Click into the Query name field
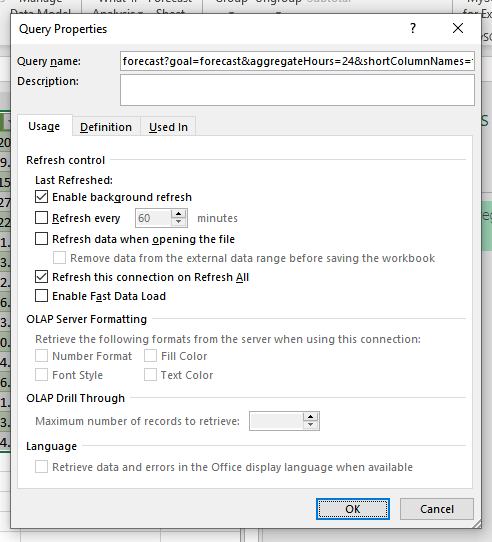492x542 pixels. click(297, 61)
